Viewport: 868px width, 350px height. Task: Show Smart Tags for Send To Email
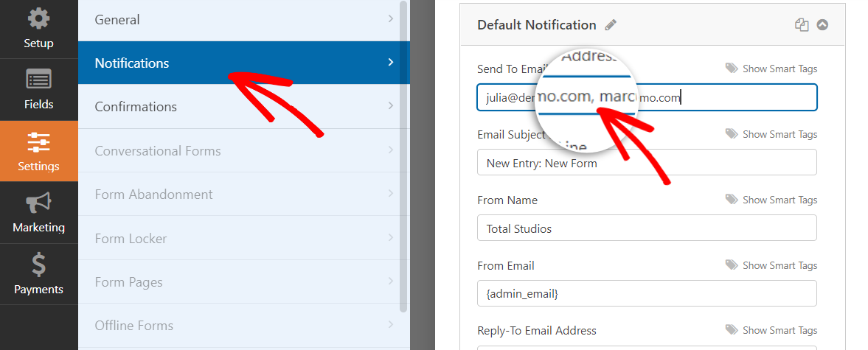tap(780, 69)
